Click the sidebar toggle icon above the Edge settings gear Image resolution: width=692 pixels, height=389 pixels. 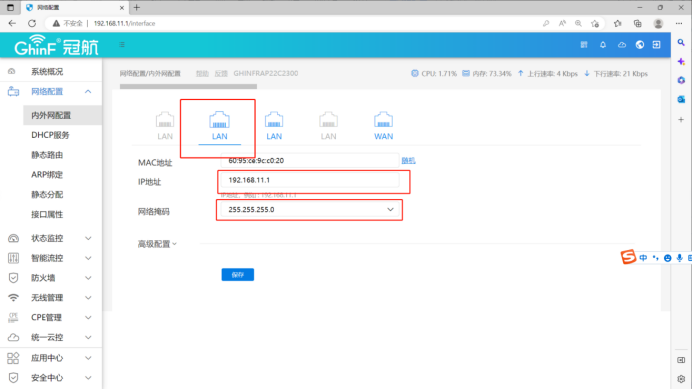tap(681, 360)
